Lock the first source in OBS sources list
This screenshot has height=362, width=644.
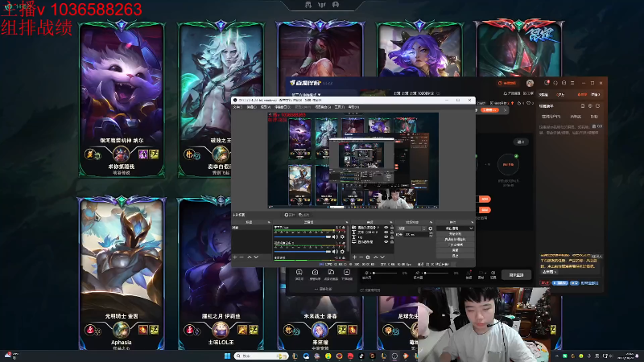click(392, 228)
